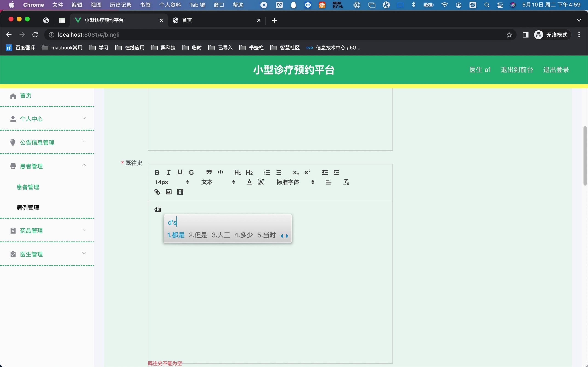The width and height of the screenshot is (588, 367).
Task: Insert an image into editor
Action: tap(168, 192)
